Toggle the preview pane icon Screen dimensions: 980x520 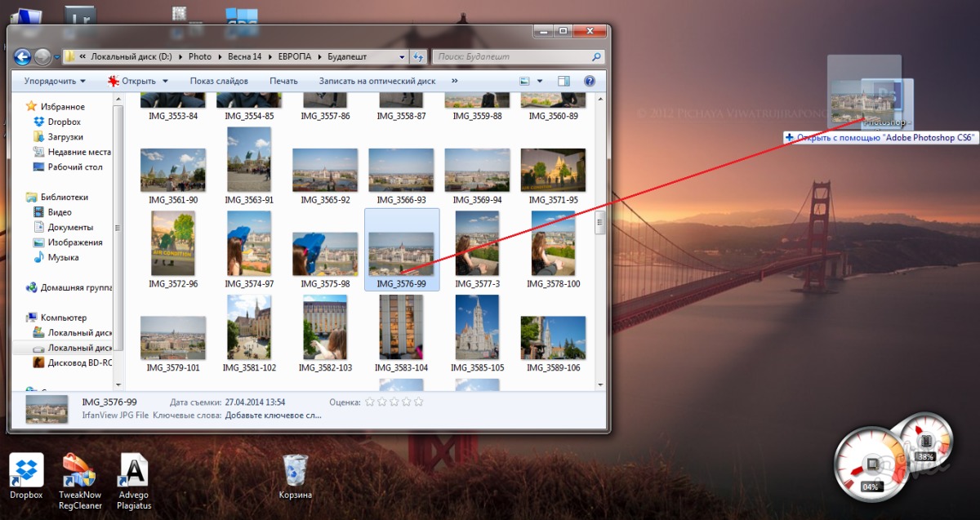563,81
